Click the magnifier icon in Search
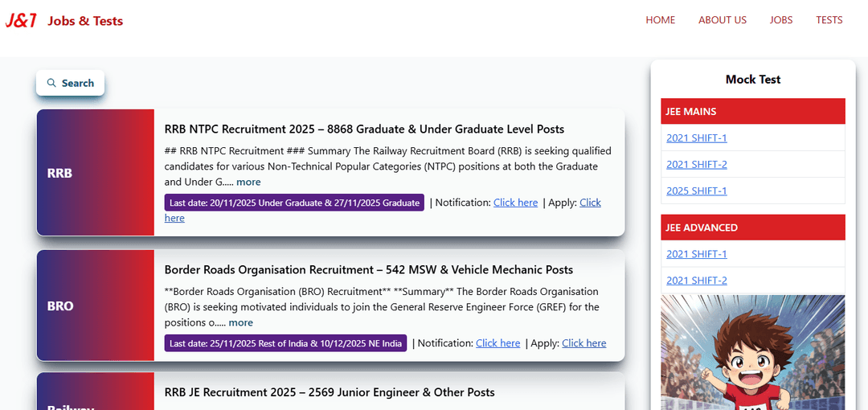 click(x=51, y=83)
